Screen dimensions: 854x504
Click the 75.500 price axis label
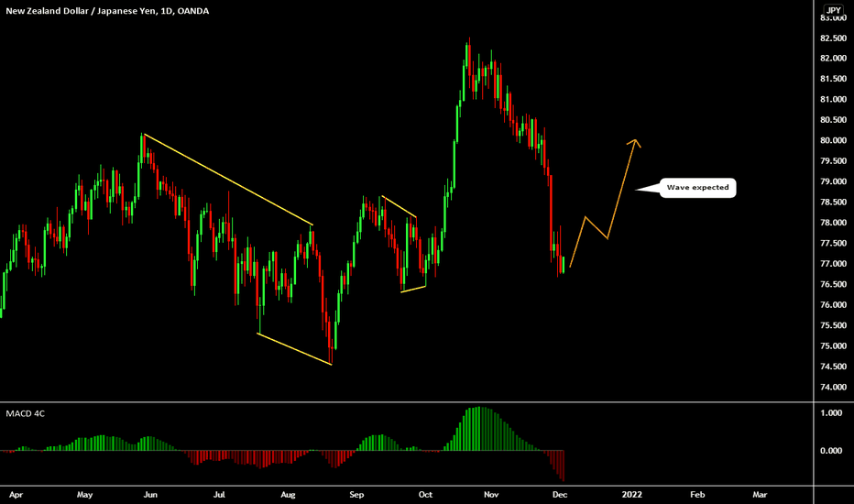click(x=833, y=325)
